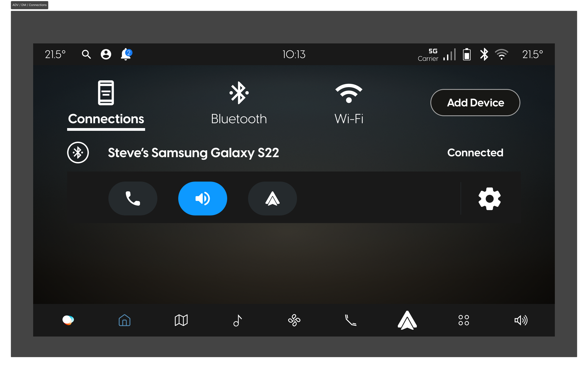Image resolution: width=588 pixels, height=368 pixels.
Task: Select Steve's Samsung Galaxy S22 device row
Action: [294, 153]
